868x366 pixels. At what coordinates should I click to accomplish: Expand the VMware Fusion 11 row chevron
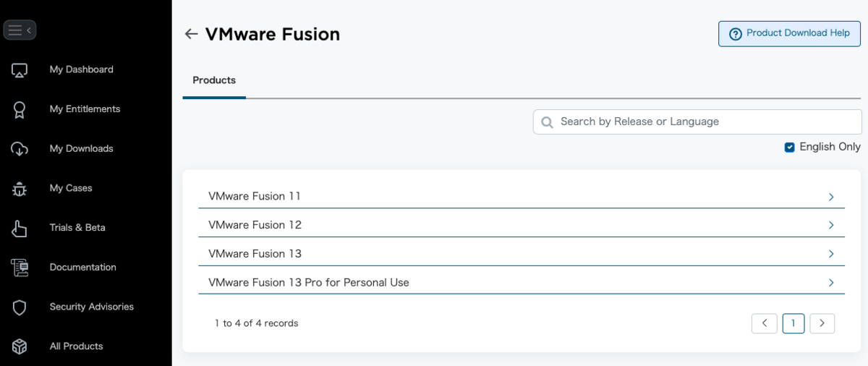tap(831, 197)
